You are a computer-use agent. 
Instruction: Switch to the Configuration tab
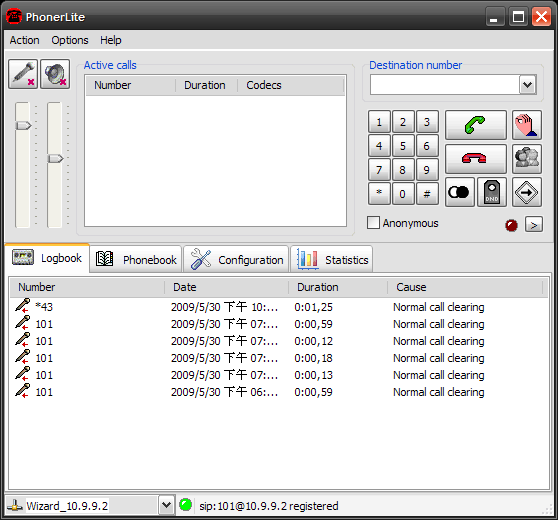(x=236, y=259)
